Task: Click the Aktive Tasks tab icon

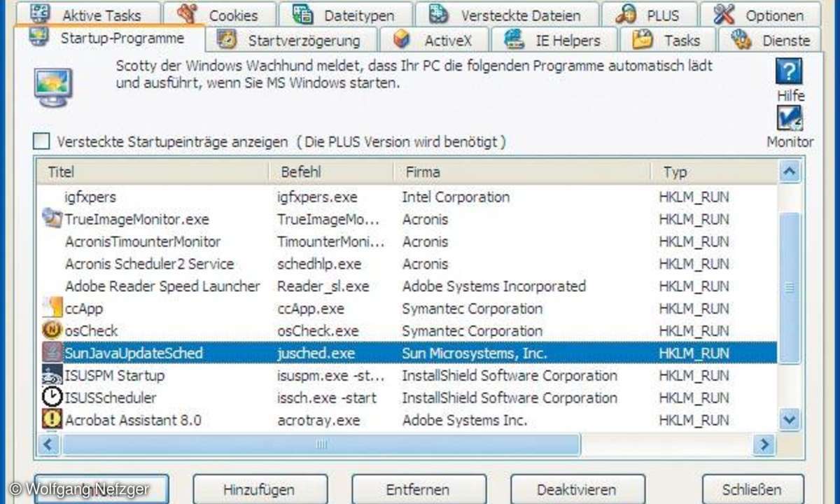Action: click(41, 13)
